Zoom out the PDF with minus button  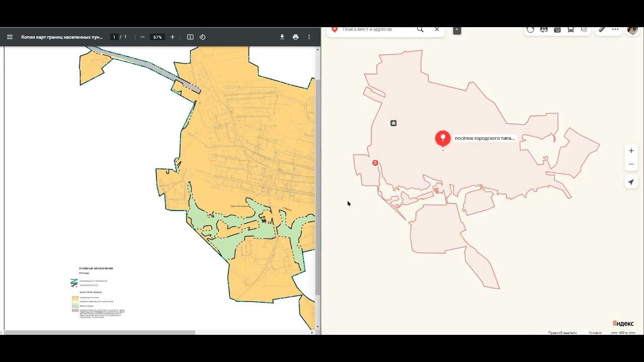pyautogui.click(x=142, y=37)
